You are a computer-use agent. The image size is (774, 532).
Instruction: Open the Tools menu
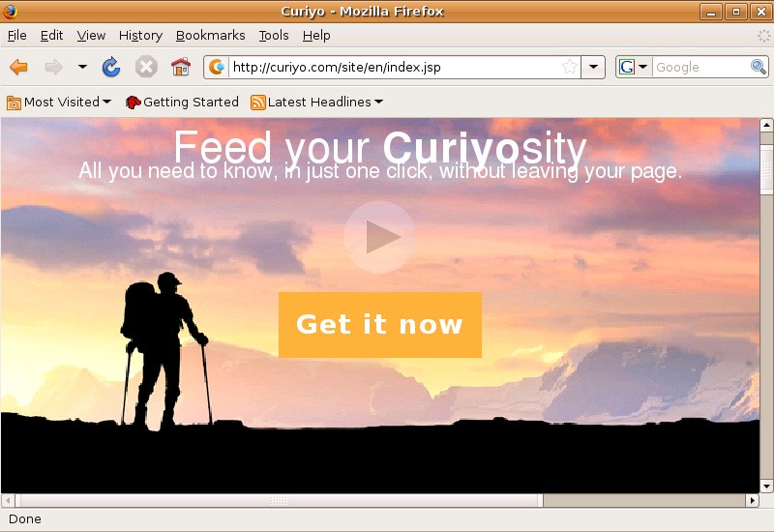(274, 36)
